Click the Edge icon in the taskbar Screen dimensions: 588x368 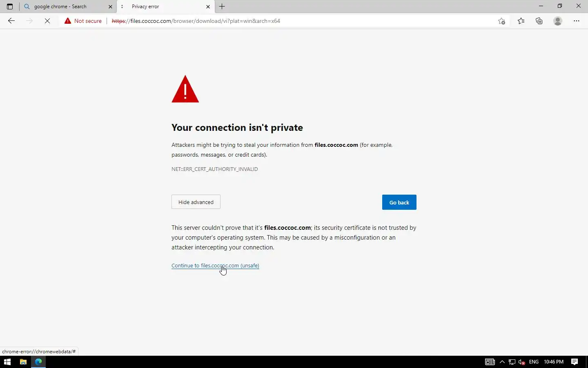click(x=38, y=362)
